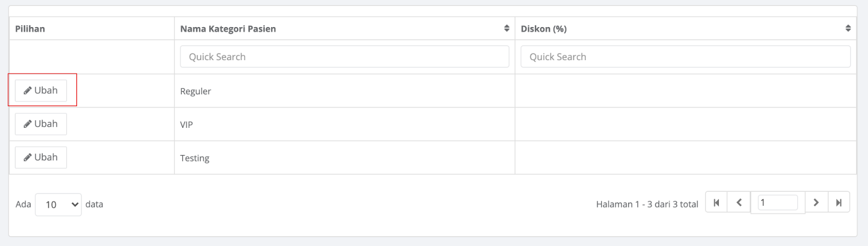Image resolution: width=868 pixels, height=246 pixels.
Task: Focus Quick Search under Nama Kategori Pasien
Action: coord(344,56)
